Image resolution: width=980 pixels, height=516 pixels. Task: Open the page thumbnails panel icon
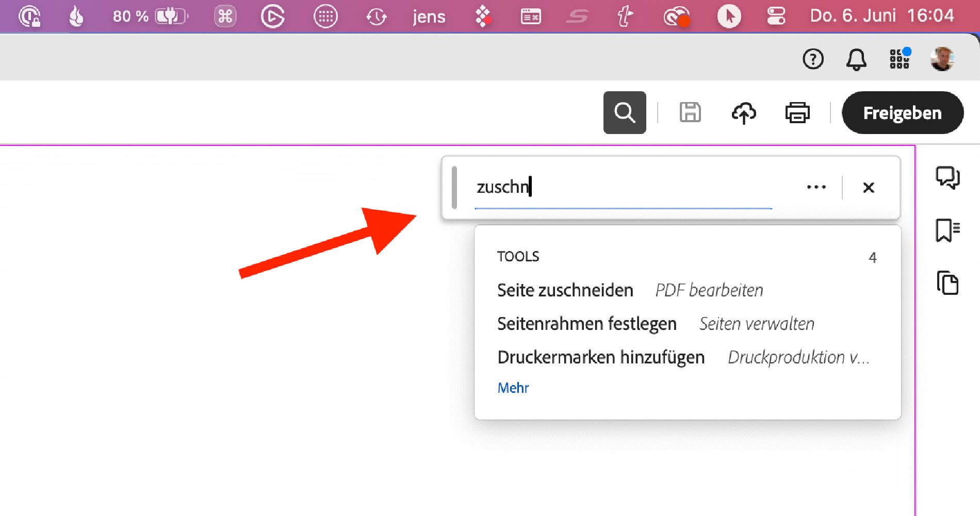pyautogui.click(x=947, y=282)
